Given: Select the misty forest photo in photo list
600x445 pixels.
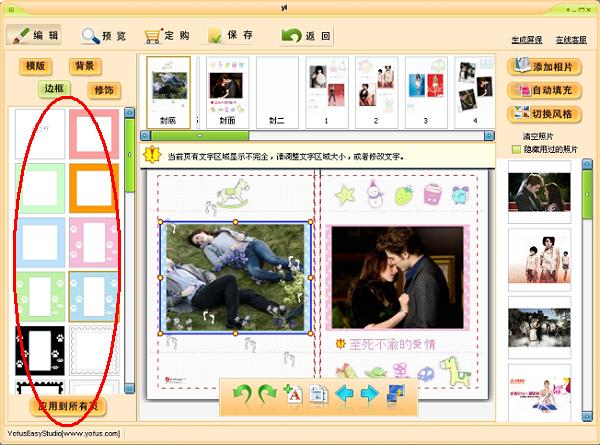Looking at the screenshot, I should coord(539,327).
